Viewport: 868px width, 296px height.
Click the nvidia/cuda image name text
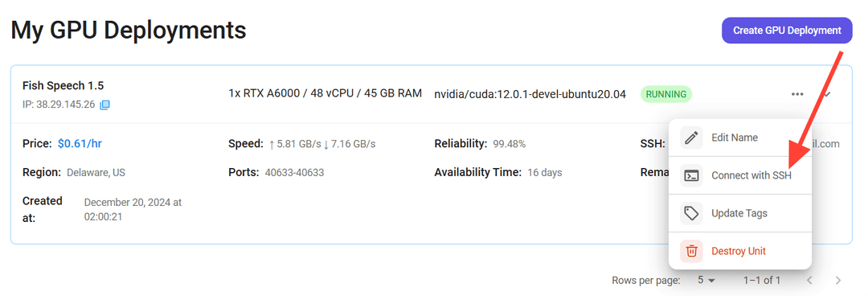point(530,94)
